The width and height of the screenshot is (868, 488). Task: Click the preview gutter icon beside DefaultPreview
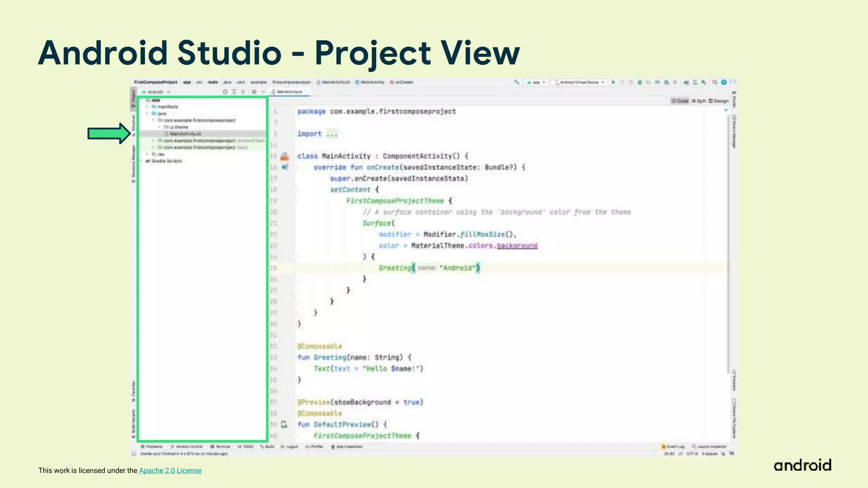[x=284, y=424]
